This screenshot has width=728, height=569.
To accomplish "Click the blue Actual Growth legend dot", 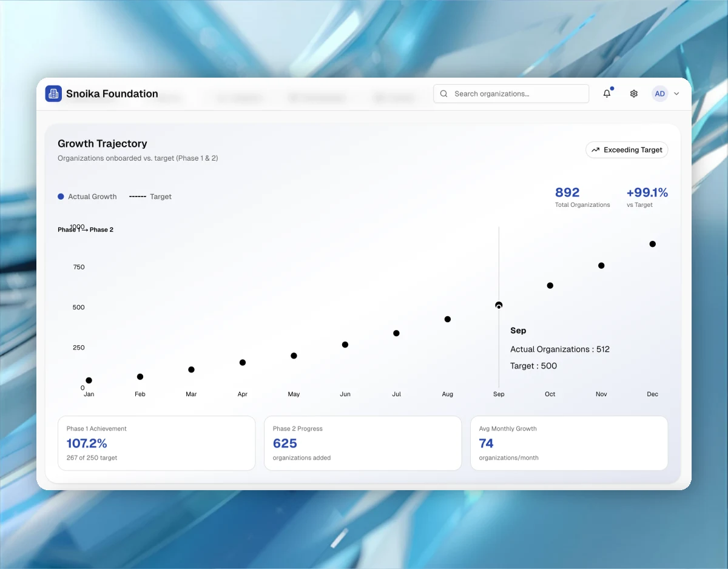I will 61,197.
